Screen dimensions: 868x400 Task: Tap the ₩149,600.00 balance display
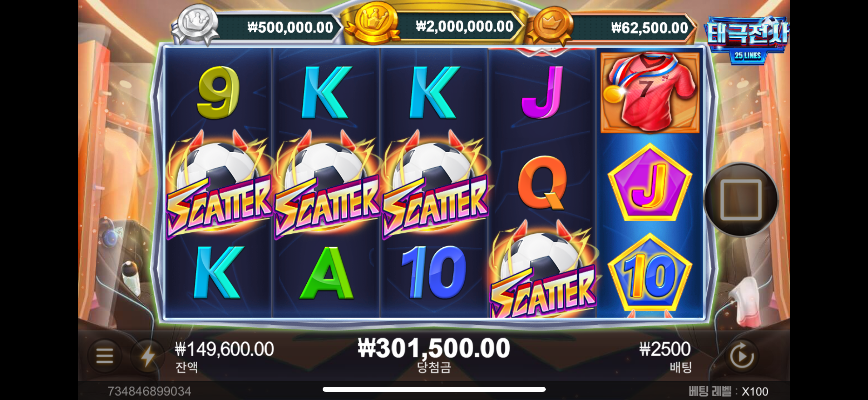224,356
